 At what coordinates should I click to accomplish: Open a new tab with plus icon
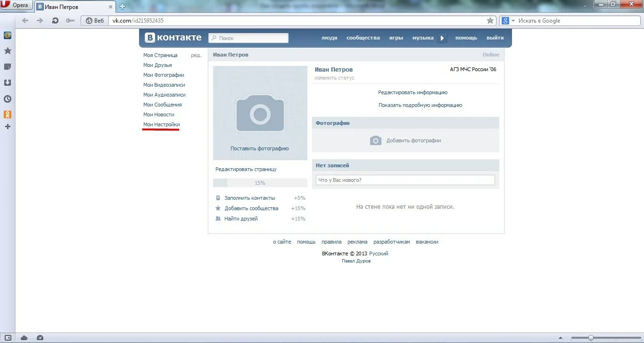pyautogui.click(x=123, y=7)
